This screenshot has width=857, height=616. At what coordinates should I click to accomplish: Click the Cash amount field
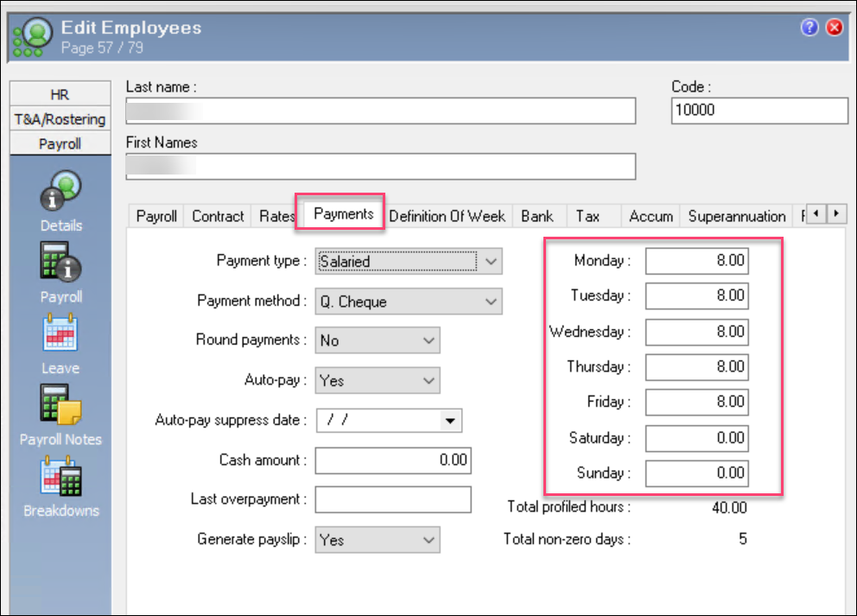click(393, 460)
